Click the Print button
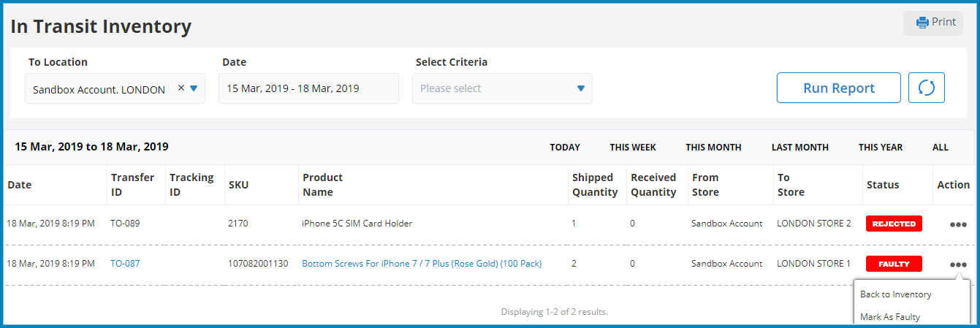Screen dimensions: 980x328 [933, 23]
